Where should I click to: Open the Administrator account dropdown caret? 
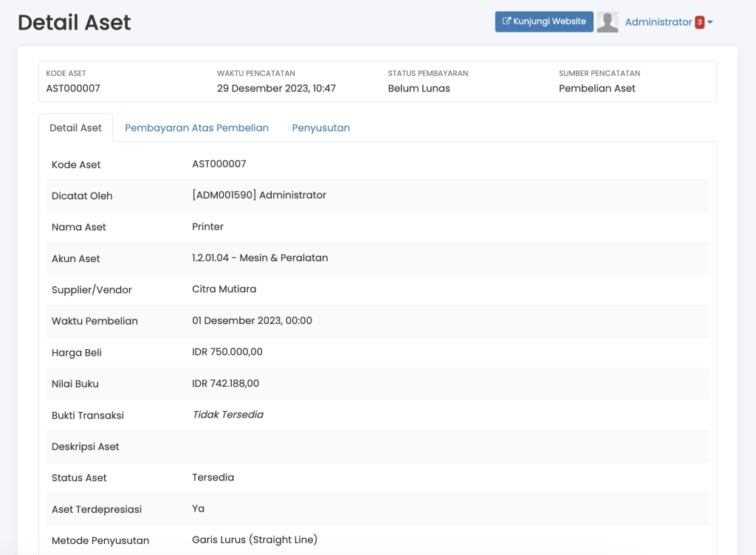pyautogui.click(x=709, y=21)
